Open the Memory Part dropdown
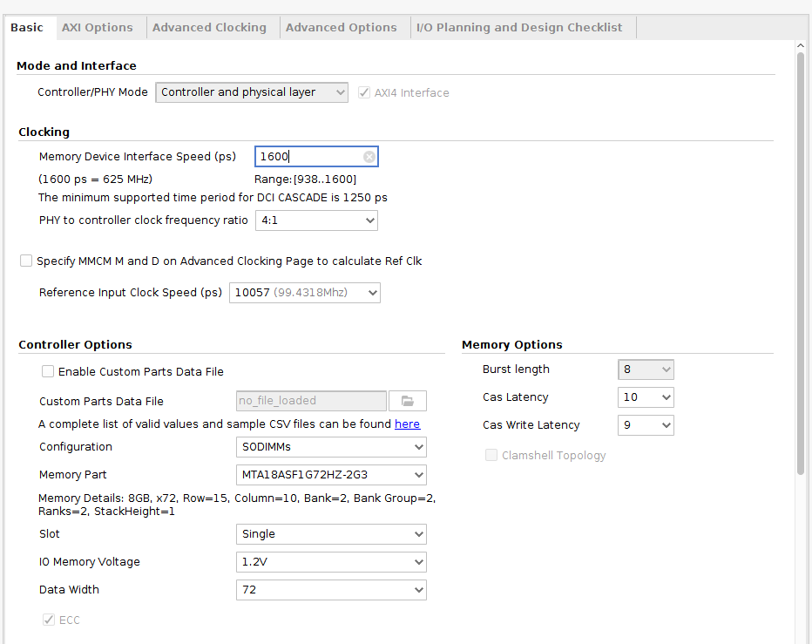 [x=331, y=474]
